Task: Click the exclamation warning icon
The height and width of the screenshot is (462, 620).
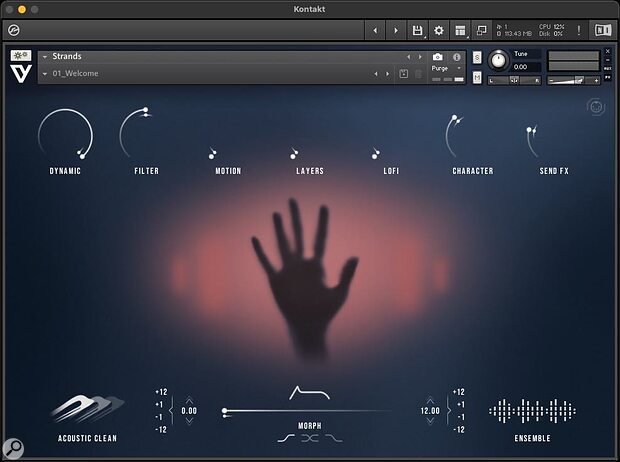Action: (579, 30)
